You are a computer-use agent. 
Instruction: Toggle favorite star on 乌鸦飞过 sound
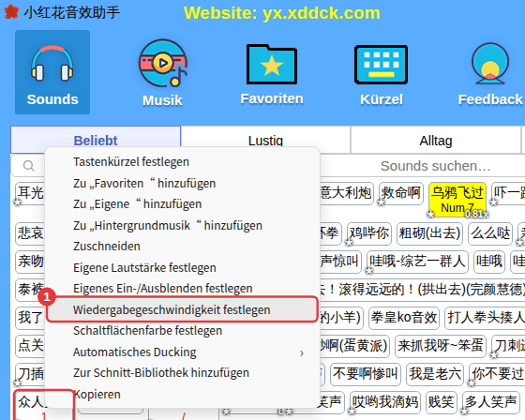[431, 214]
